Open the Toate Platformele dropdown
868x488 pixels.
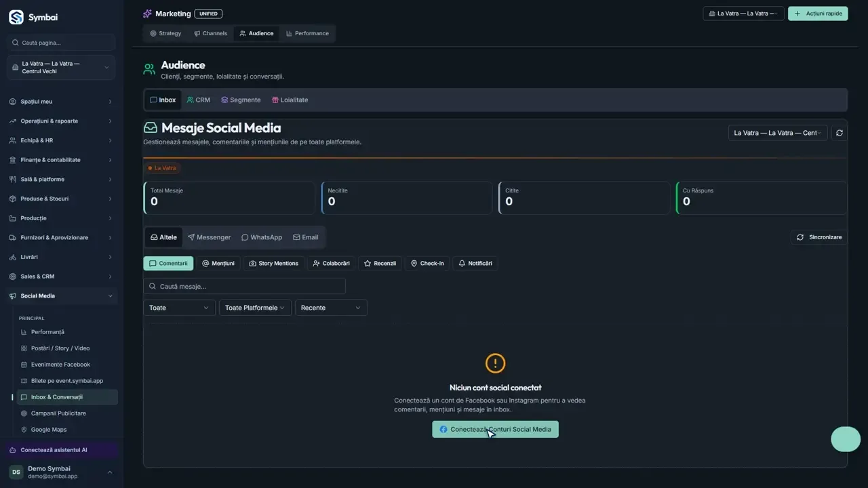point(255,308)
